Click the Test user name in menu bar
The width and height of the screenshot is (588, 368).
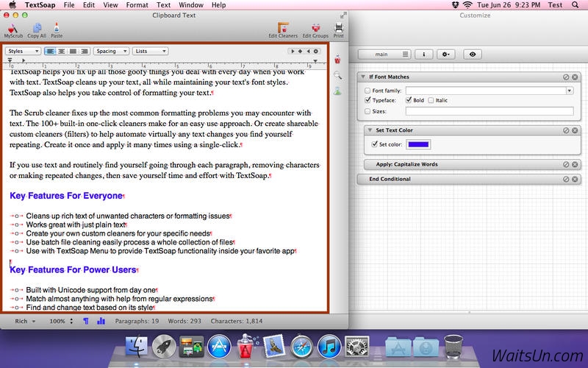pos(555,5)
